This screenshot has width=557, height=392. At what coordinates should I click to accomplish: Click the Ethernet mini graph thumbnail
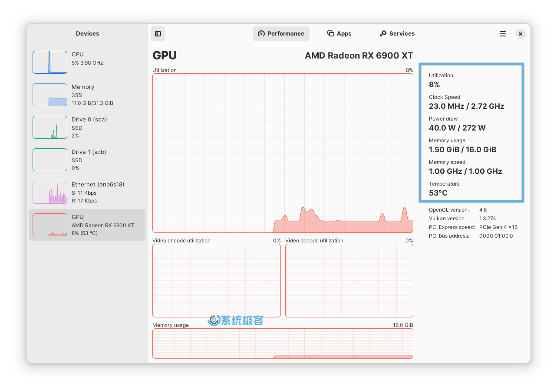50,192
